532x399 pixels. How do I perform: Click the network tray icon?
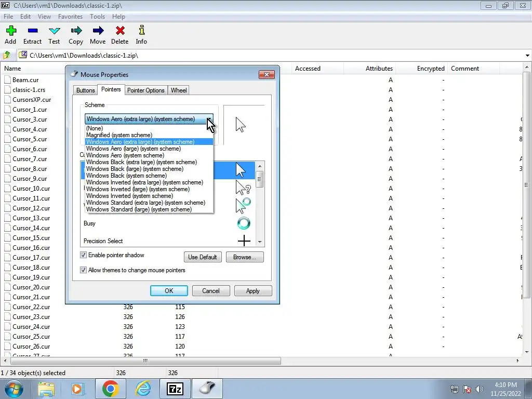point(454,389)
